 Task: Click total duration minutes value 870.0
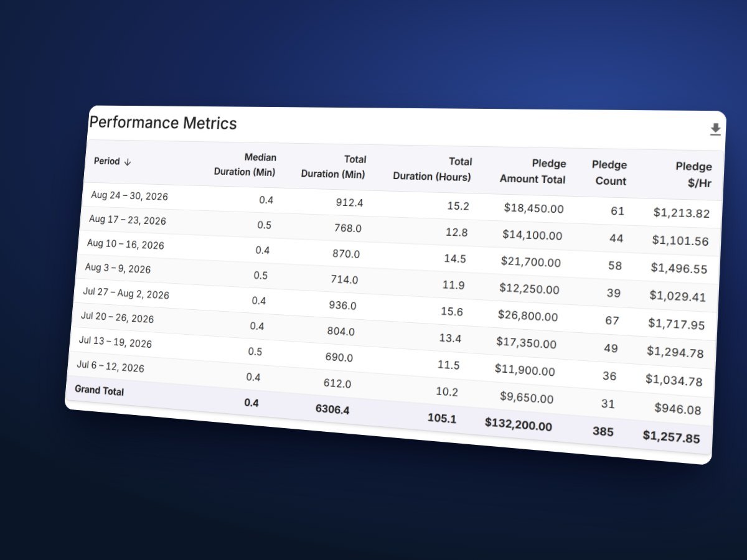coord(345,254)
